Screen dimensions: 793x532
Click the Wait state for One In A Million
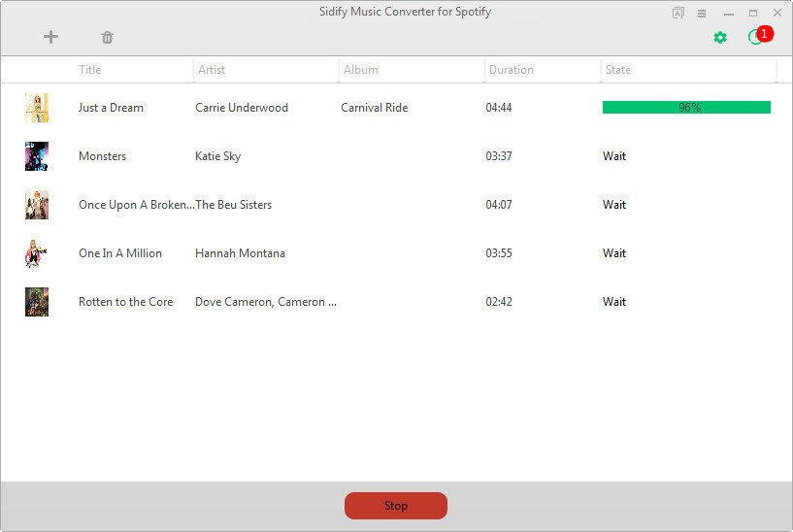coord(614,253)
